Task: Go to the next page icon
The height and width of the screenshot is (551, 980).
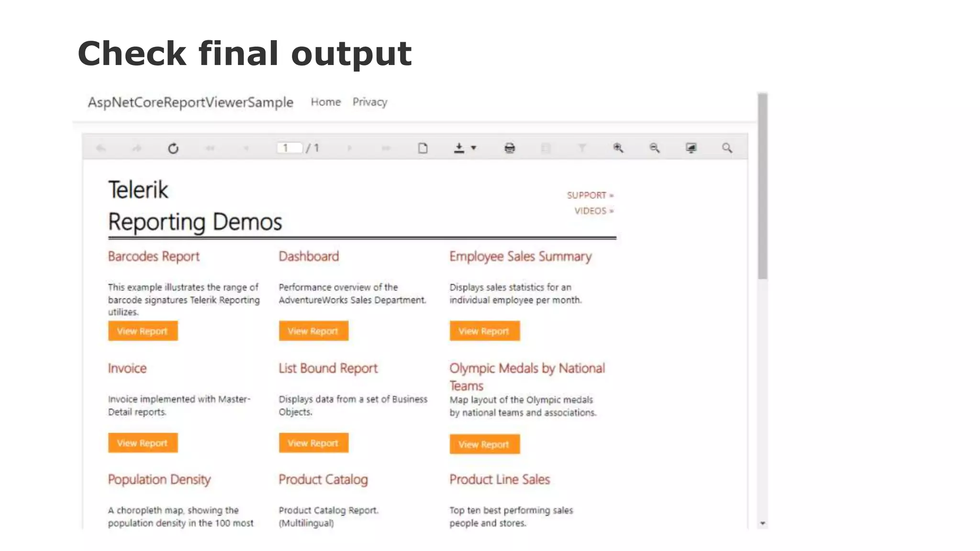Action: coord(350,148)
